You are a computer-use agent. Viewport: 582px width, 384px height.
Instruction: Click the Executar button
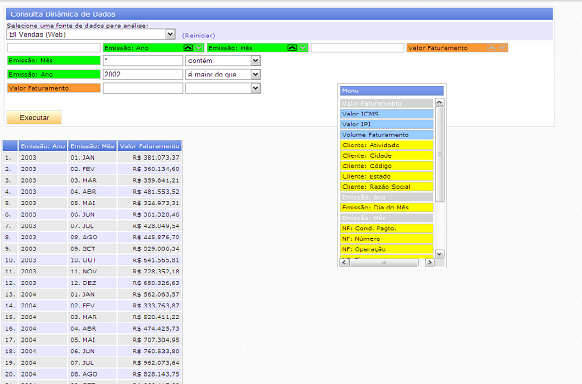[34, 118]
